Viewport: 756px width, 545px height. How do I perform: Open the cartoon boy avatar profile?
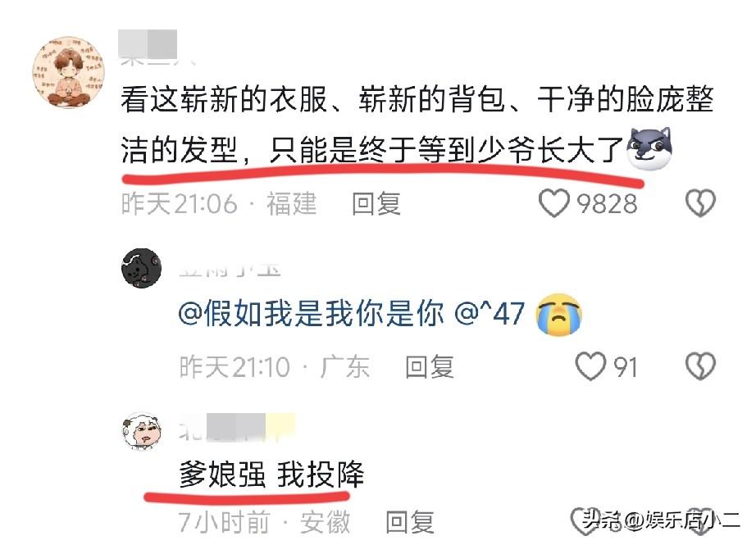pos(68,72)
